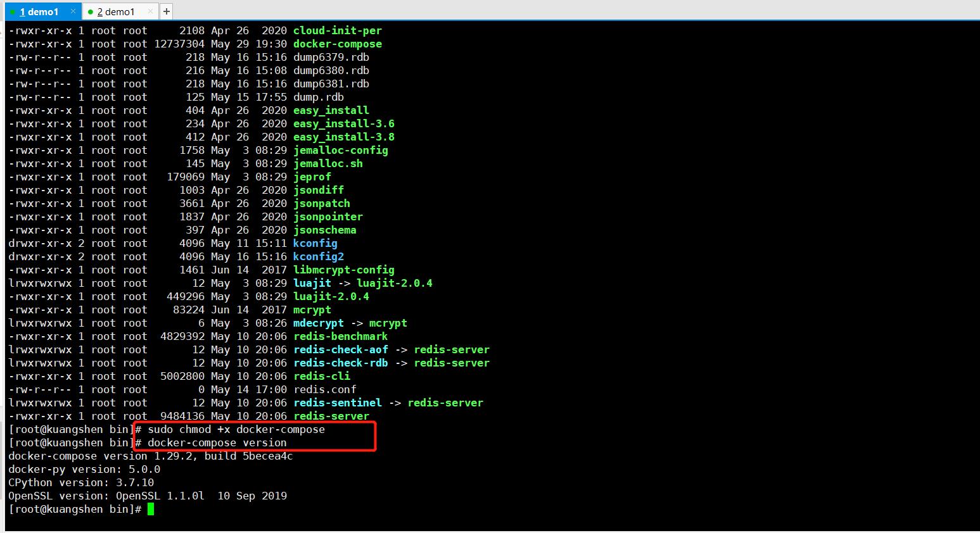Click the "jeprof" file name

coord(312,177)
